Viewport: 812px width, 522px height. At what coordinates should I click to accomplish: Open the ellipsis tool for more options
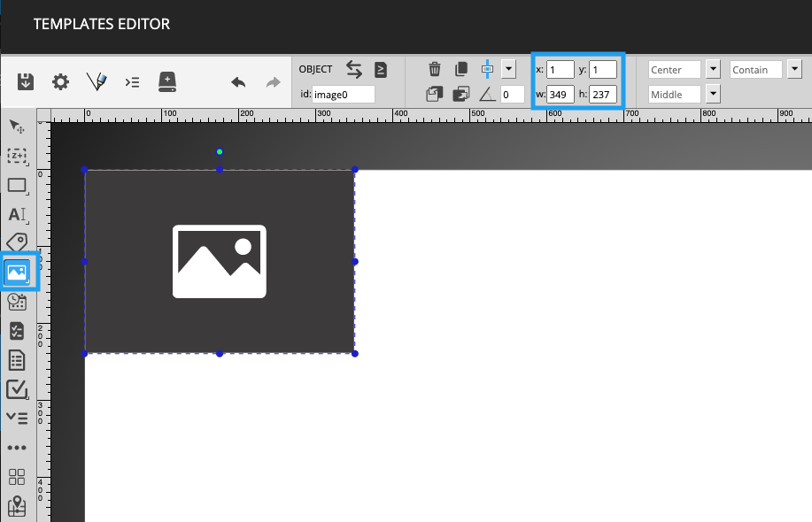click(17, 447)
